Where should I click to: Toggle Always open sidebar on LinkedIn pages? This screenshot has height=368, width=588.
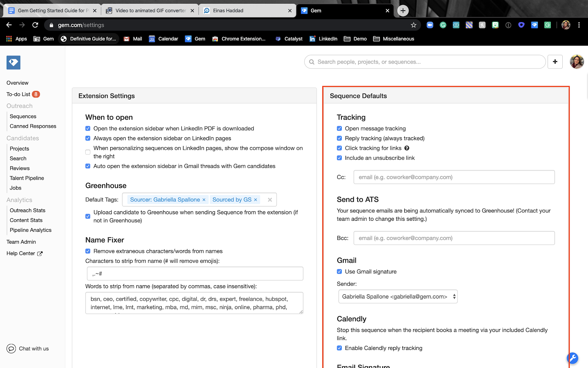pos(88,138)
